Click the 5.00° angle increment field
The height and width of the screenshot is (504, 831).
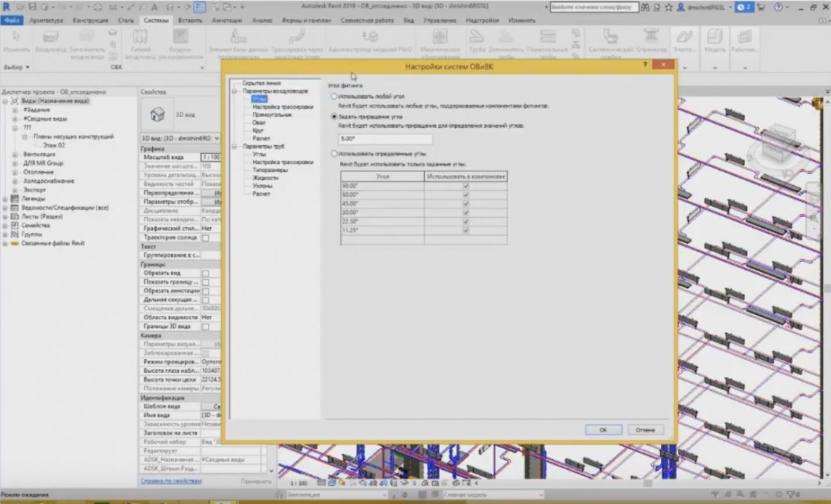[x=384, y=139]
